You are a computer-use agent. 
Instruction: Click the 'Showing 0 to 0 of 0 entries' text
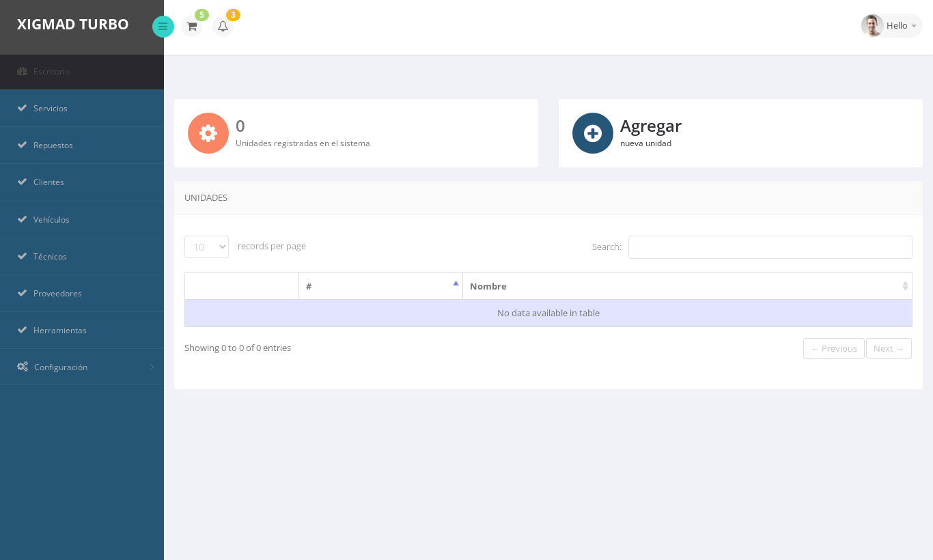(x=238, y=348)
